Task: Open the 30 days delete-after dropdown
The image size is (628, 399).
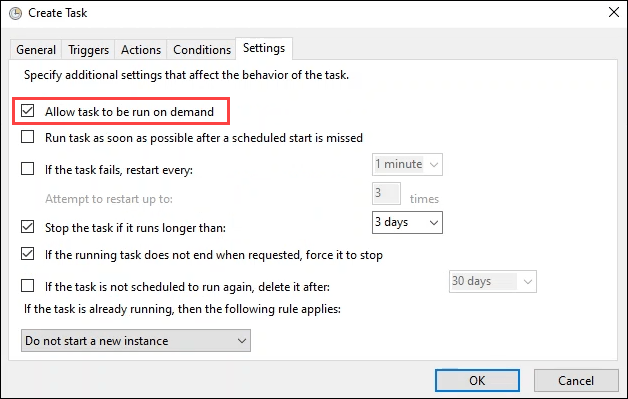Action: pos(493,282)
